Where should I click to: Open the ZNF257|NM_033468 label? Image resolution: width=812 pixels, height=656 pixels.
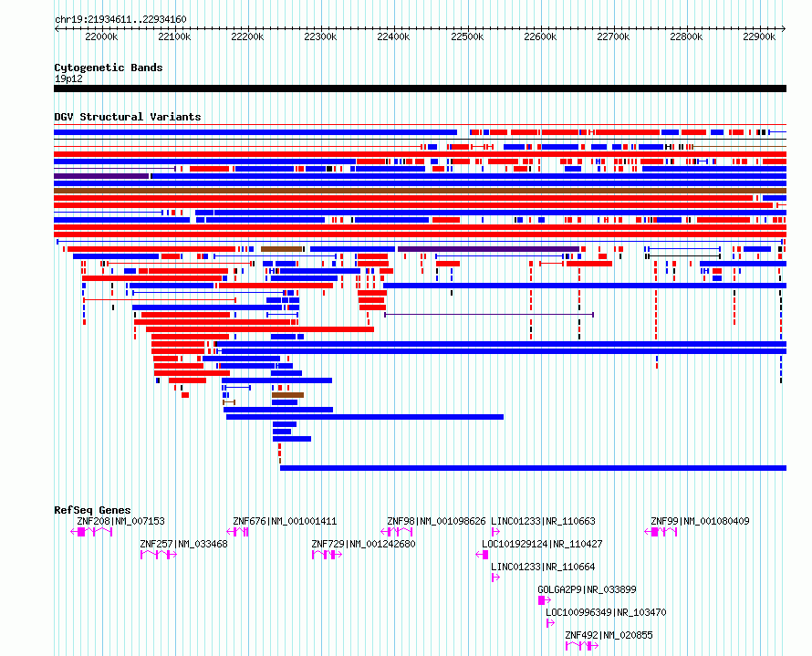click(183, 544)
